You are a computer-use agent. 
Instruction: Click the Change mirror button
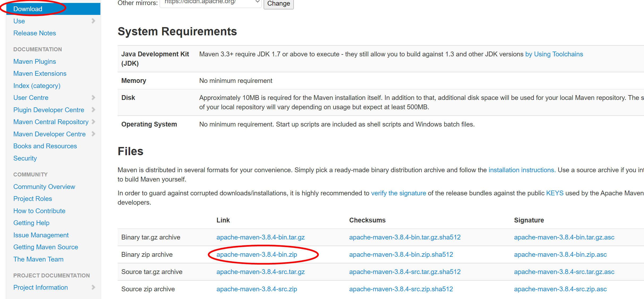[x=278, y=4]
